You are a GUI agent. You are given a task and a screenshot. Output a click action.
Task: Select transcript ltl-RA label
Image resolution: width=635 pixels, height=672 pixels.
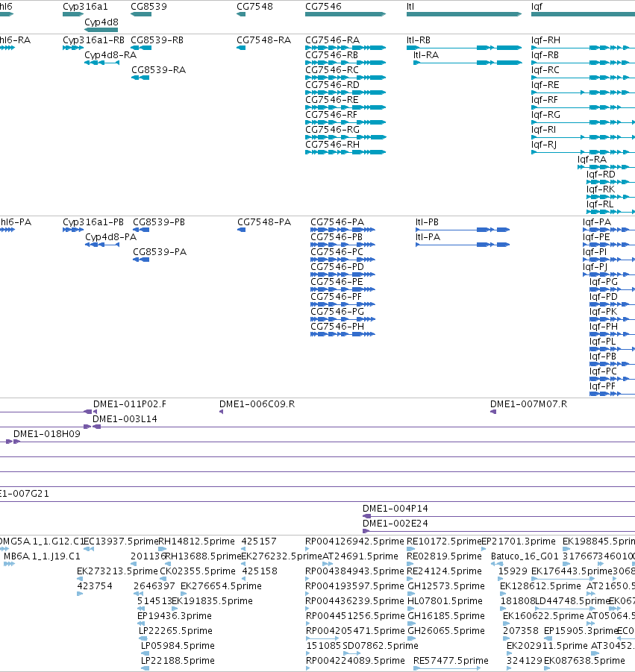[x=426, y=55]
